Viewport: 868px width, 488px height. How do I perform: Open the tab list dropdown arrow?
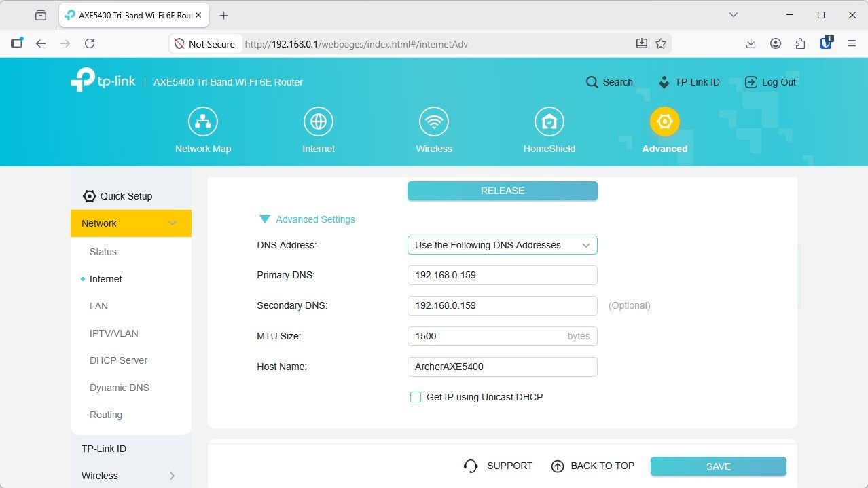(x=734, y=15)
